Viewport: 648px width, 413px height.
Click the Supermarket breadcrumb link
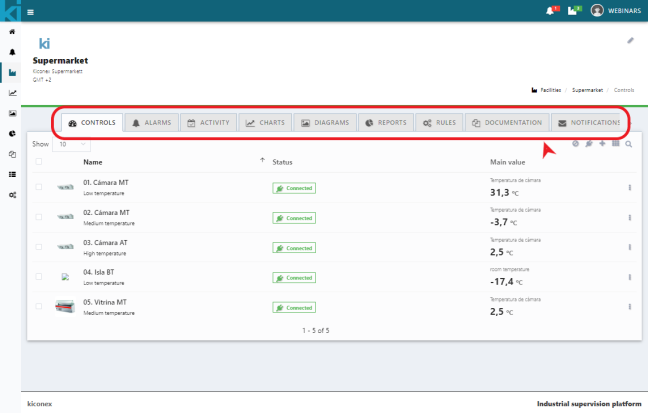588,89
